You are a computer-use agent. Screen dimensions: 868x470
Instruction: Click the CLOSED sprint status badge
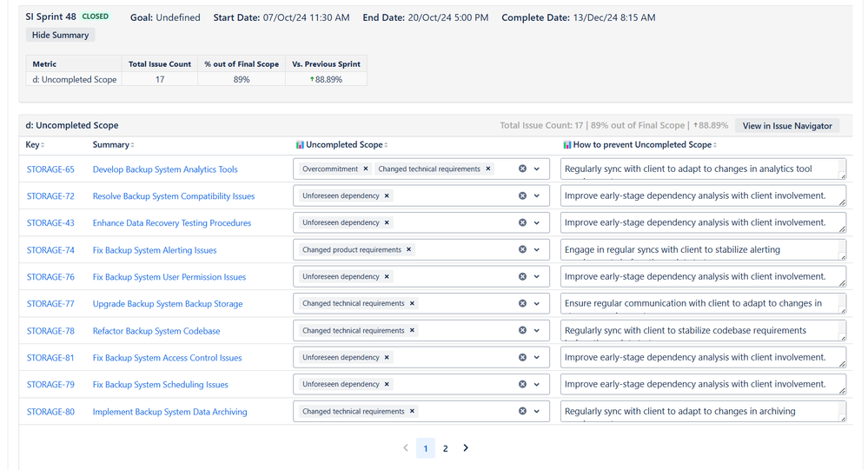(96, 17)
